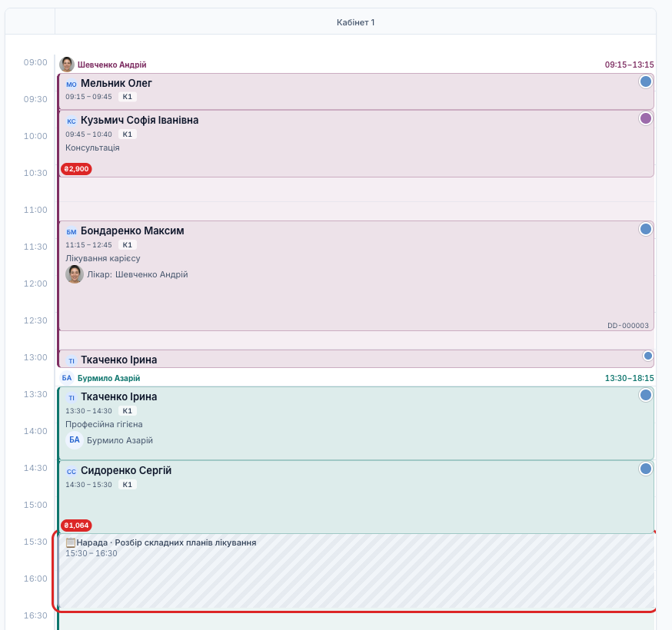Click the shift time range 13:30–18:15
This screenshot has height=630, width=672.
(x=629, y=378)
